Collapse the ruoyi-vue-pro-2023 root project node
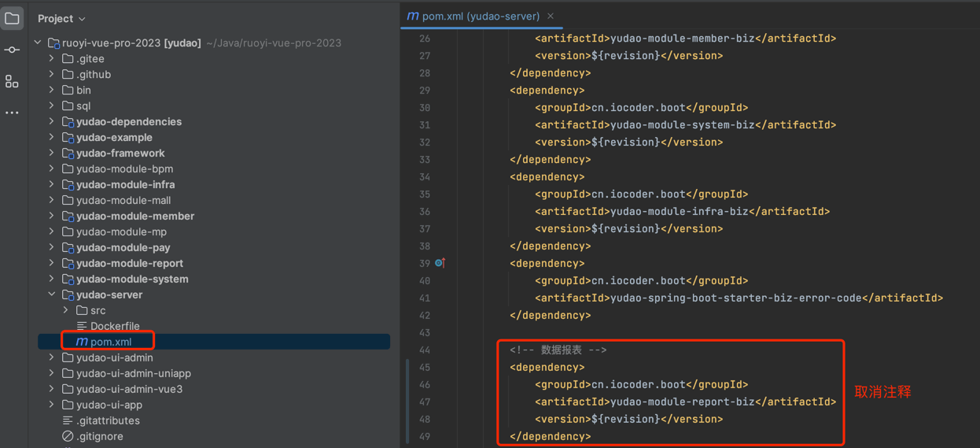Screen dimensions: 980x448 pos(38,43)
